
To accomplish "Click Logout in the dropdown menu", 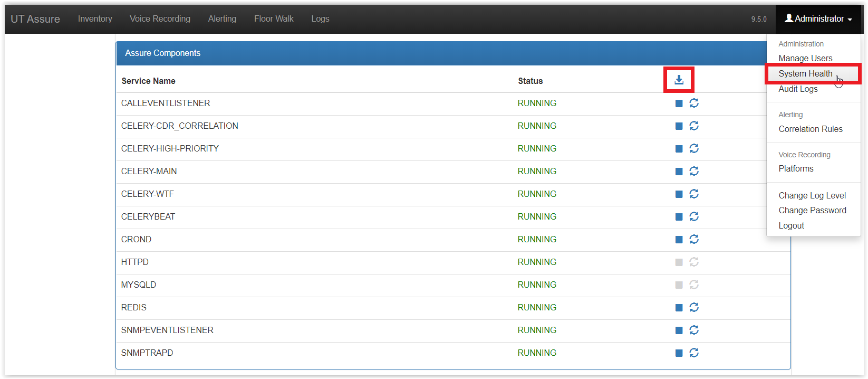I will 791,225.
